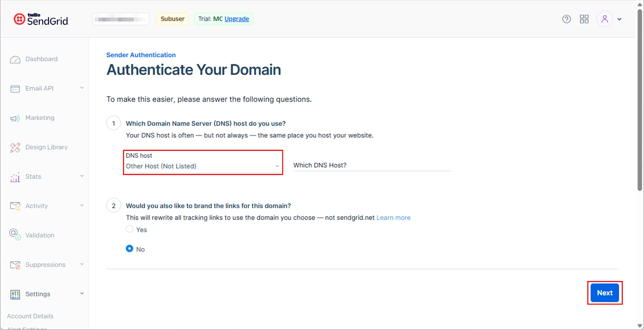644x330 pixels.
Task: Open the DNS host dropdown
Action: (x=203, y=166)
